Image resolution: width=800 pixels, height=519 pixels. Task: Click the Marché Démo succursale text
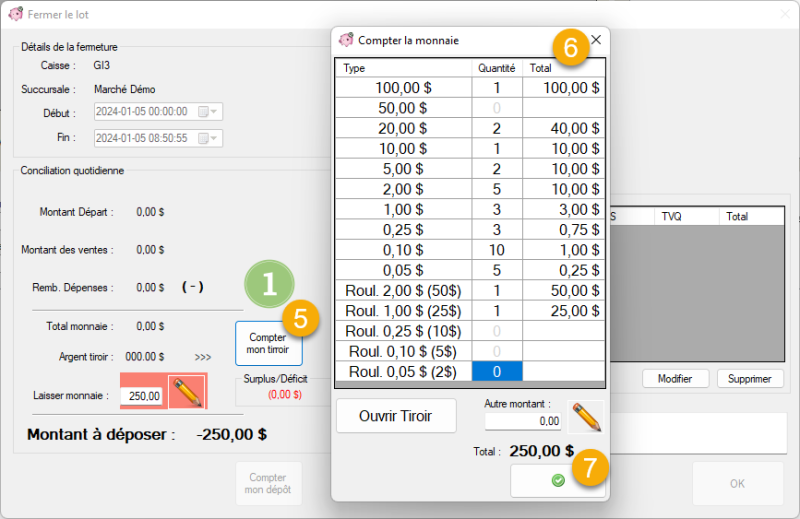[x=124, y=89]
